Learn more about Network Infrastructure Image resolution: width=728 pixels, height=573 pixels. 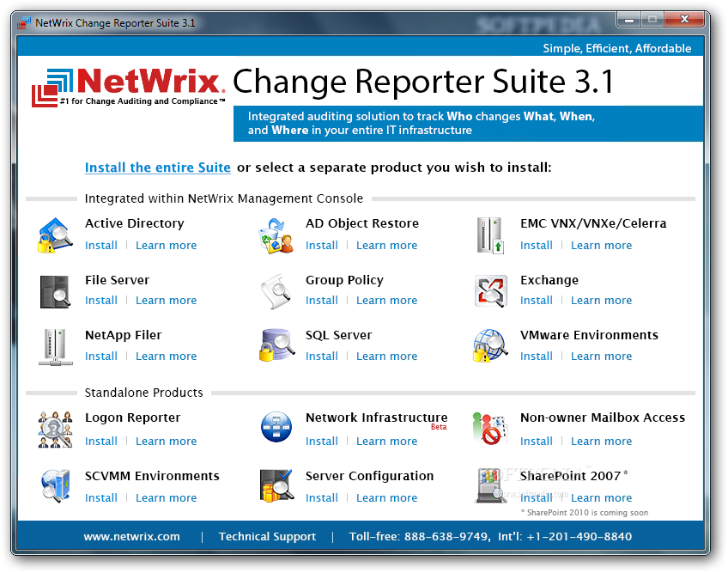[386, 441]
